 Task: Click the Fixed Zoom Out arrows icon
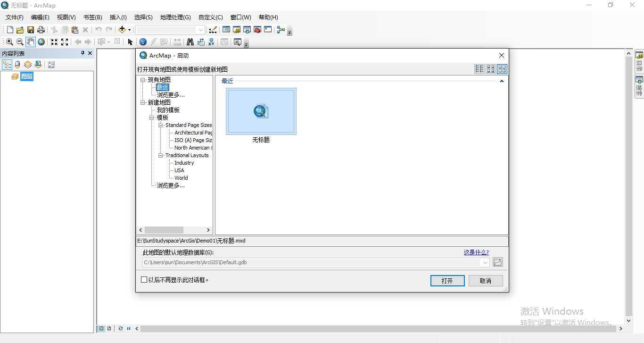[65, 42]
